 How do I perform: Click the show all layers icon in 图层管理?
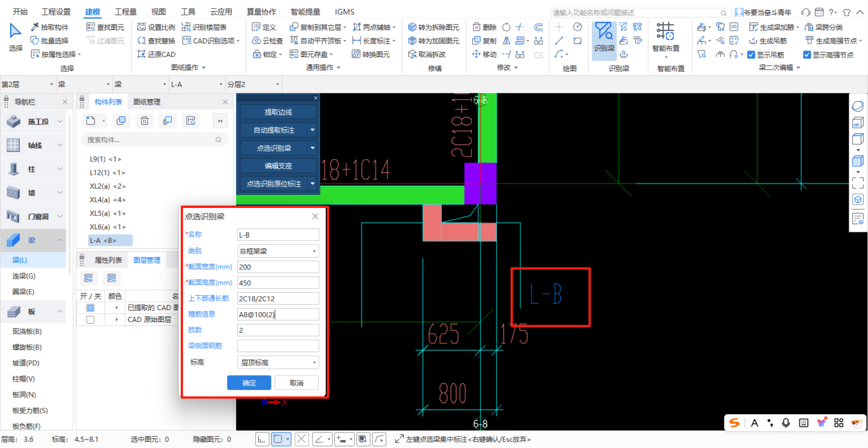click(x=89, y=278)
